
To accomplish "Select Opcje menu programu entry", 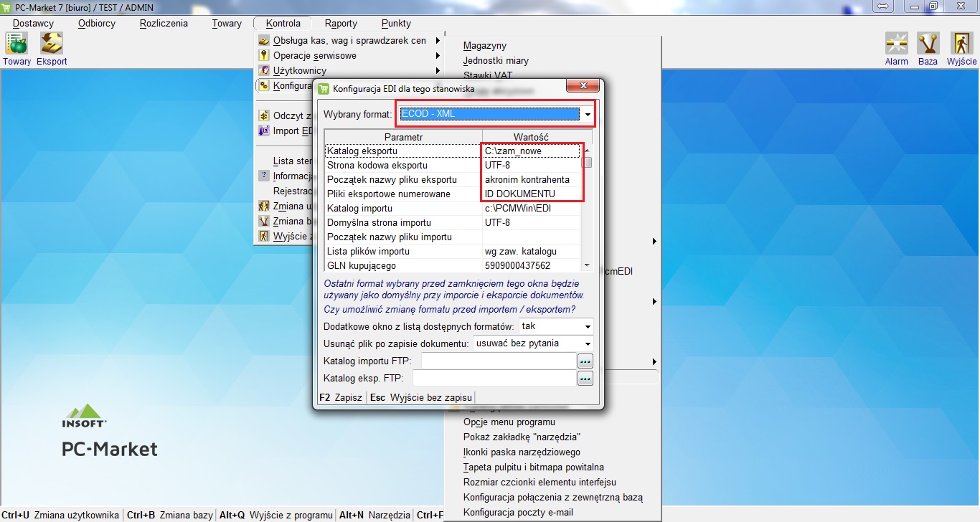I will (509, 422).
